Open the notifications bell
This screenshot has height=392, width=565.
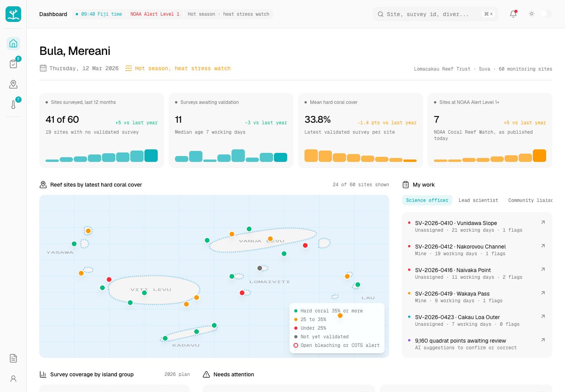coord(513,14)
